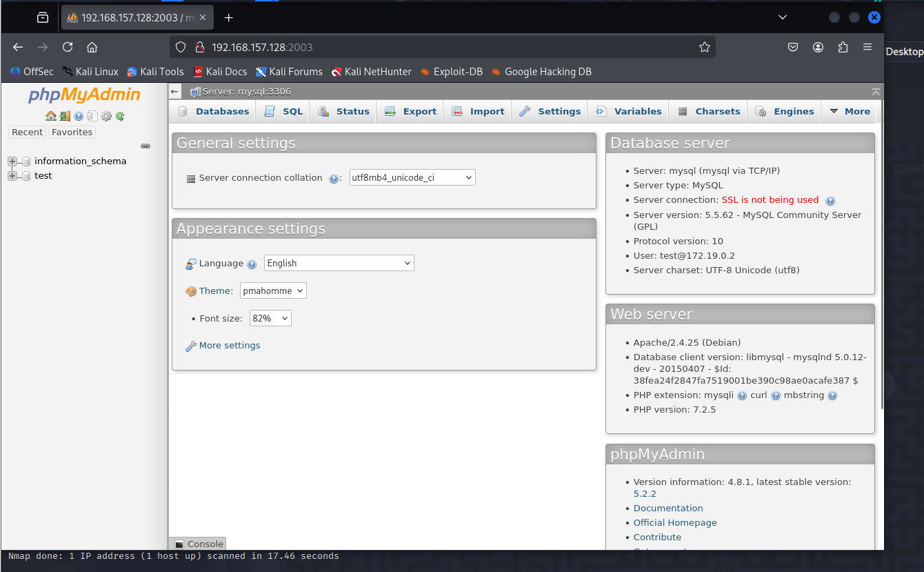
Task: Click the Firefox Pocket save icon
Action: 793,47
